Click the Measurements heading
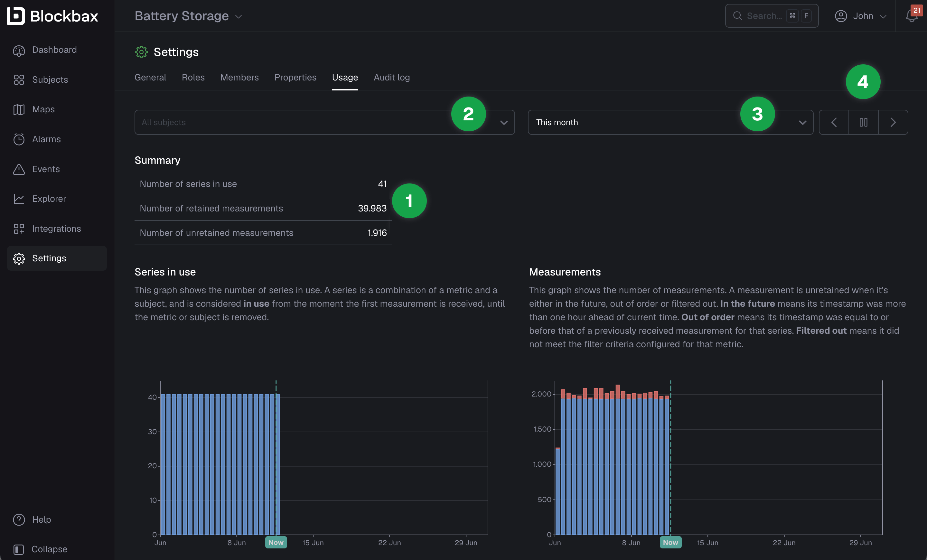Screen dimensions: 927x560 [x=565, y=272]
